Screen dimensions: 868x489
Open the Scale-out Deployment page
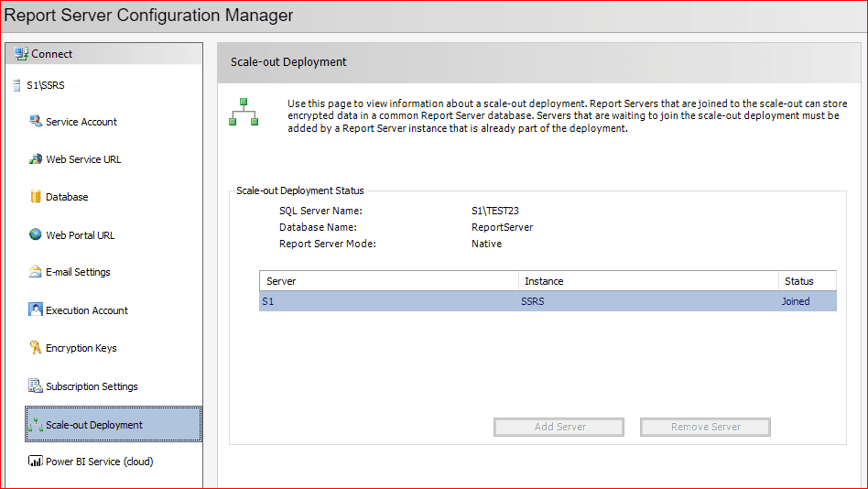(94, 425)
